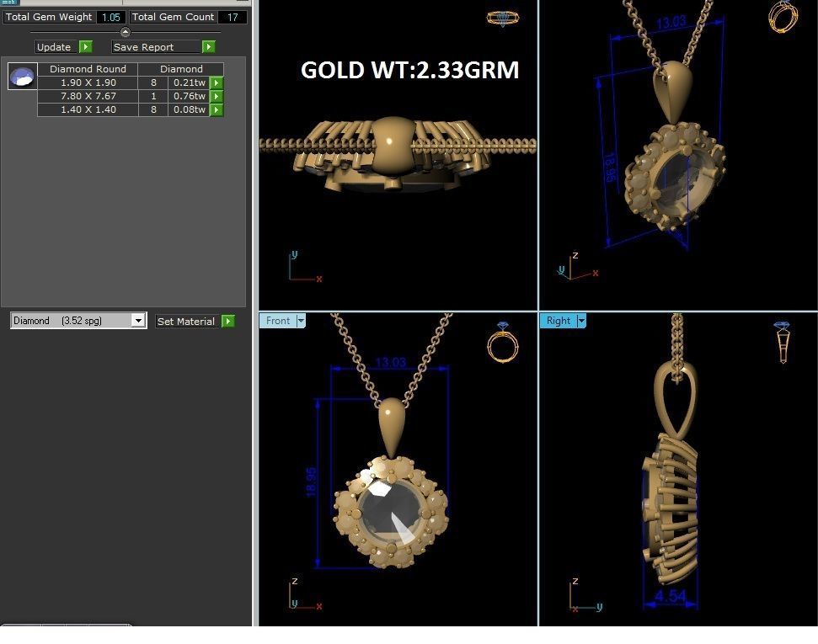
Task: Click the green arrow next to Update
Action: point(86,47)
